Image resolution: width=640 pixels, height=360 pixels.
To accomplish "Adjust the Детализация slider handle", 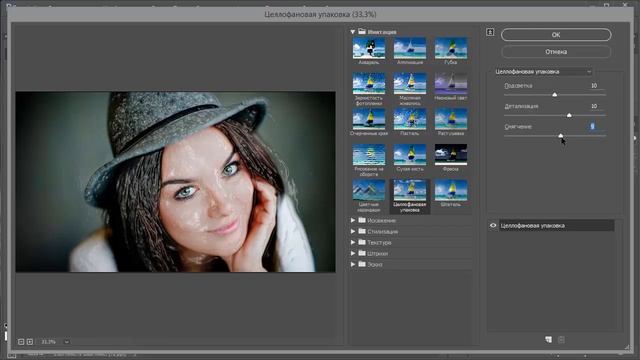I will pos(569,116).
